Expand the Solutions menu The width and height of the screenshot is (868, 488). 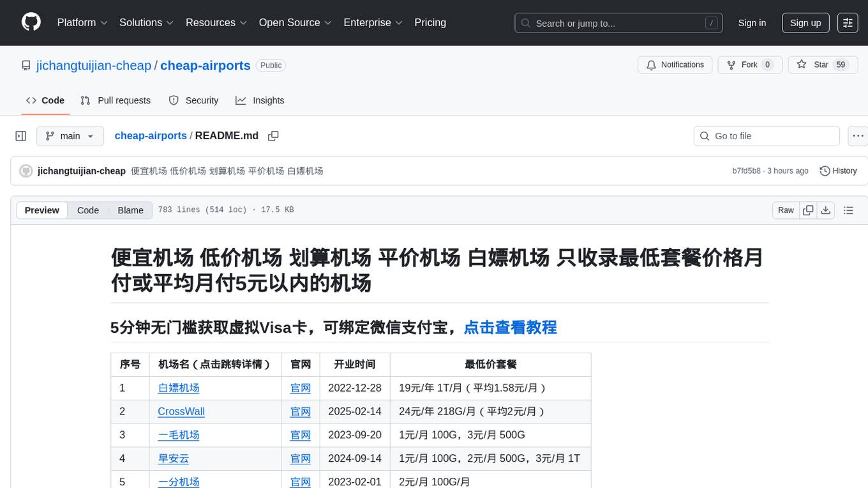tap(146, 22)
